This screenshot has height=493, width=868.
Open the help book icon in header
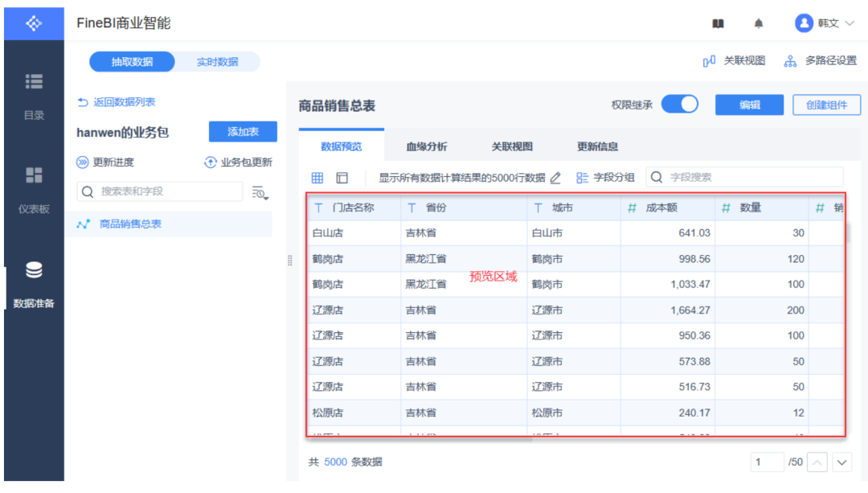pyautogui.click(x=718, y=23)
